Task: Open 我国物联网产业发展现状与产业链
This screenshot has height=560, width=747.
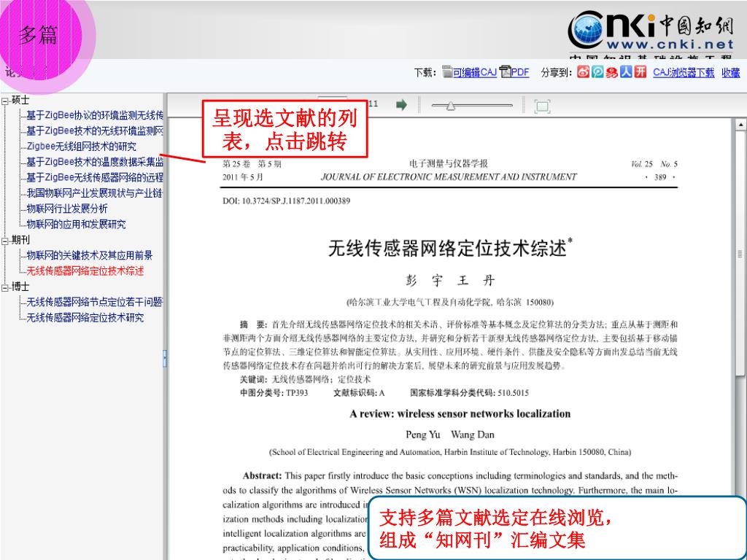Action: tap(95, 193)
